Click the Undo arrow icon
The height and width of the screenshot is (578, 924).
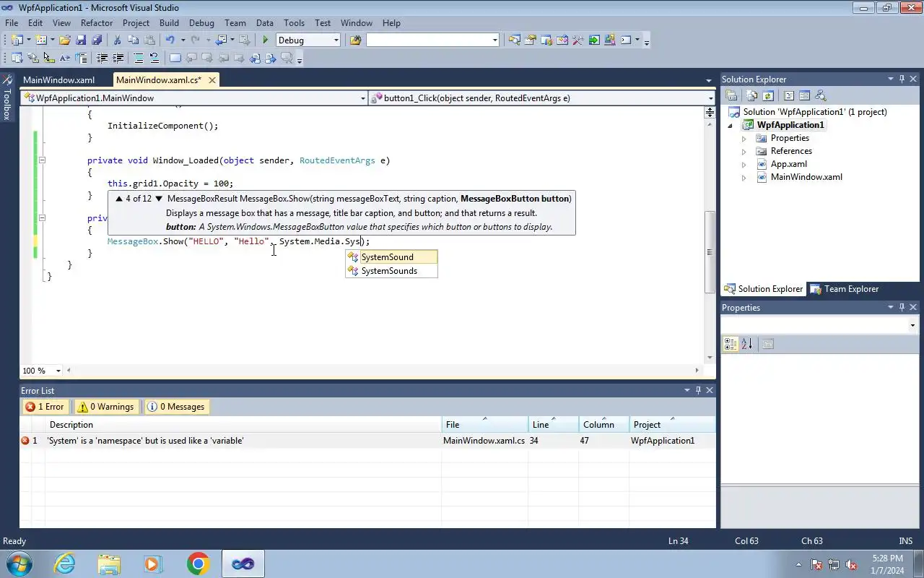(x=170, y=40)
